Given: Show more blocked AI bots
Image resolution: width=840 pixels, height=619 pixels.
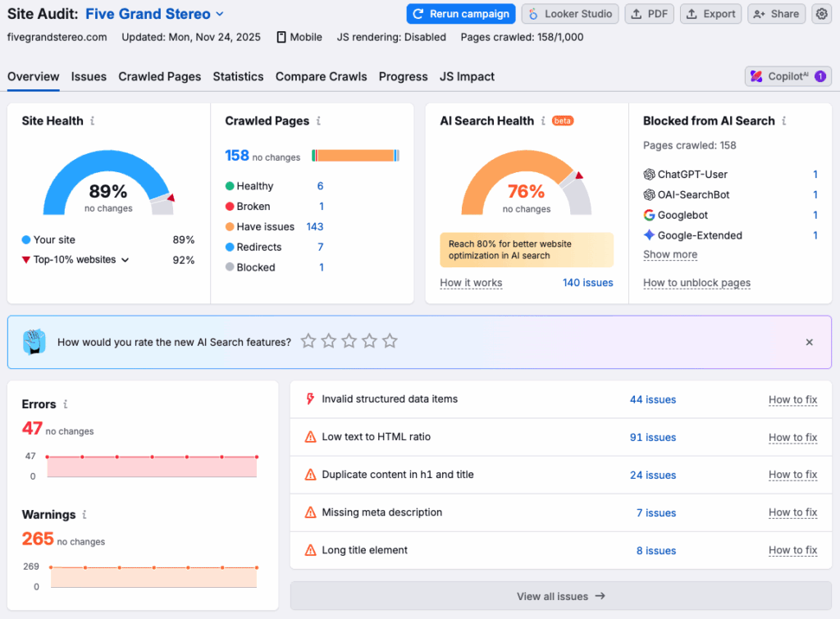Looking at the screenshot, I should click(x=669, y=254).
